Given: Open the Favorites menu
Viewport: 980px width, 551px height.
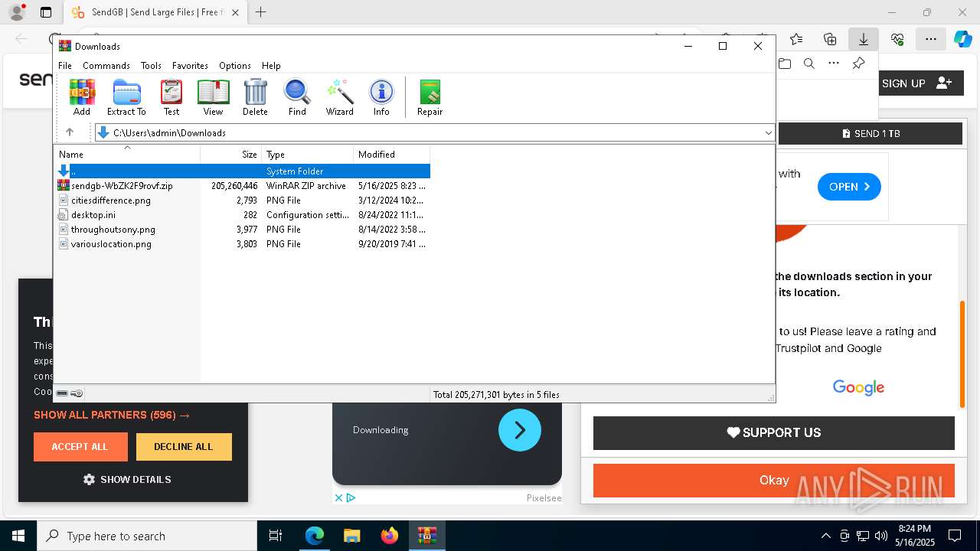Looking at the screenshot, I should click(190, 66).
